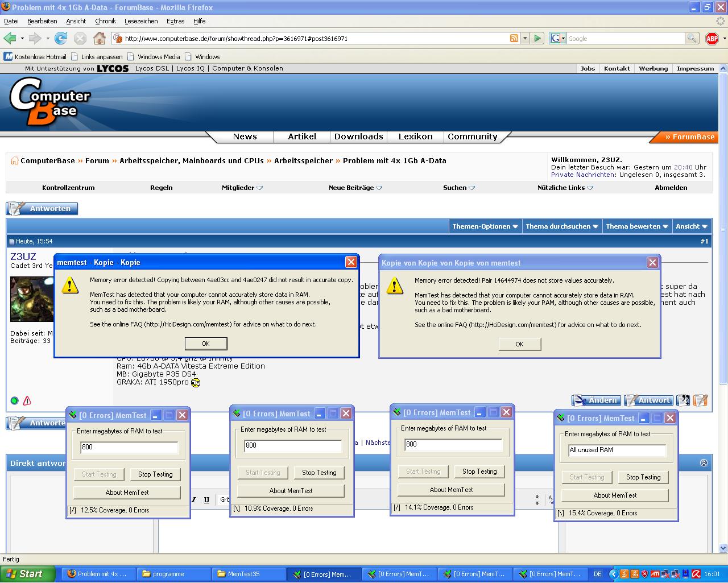Click the 800 field in 10.9% Coverage window
The width and height of the screenshot is (728, 583).
(x=292, y=445)
